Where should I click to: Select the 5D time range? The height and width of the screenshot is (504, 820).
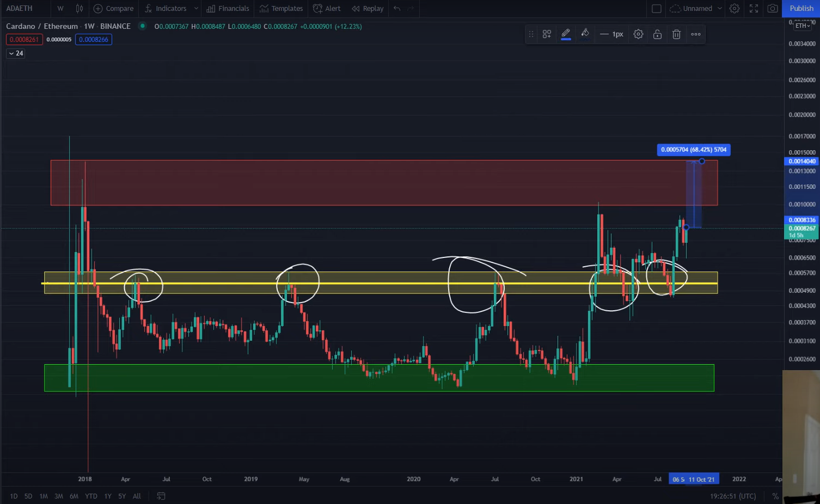(28, 496)
